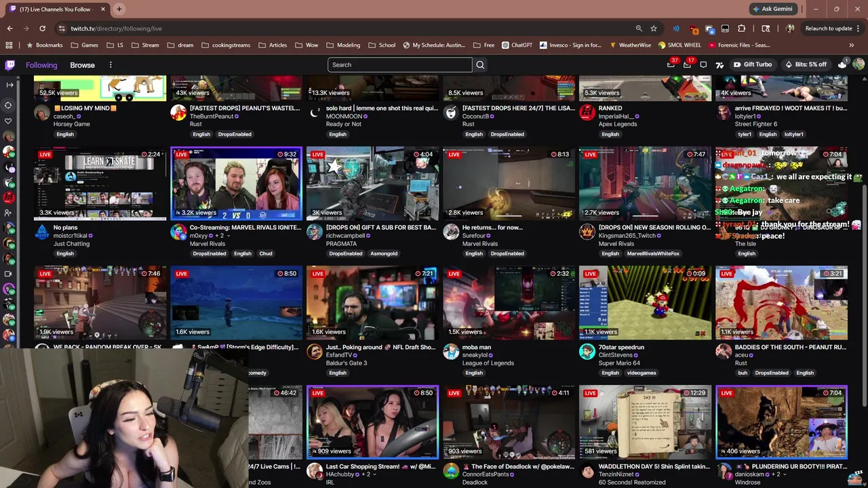Expand the left sidebar arrow icon
Viewport: 868px width, 488px height.
click(x=9, y=85)
